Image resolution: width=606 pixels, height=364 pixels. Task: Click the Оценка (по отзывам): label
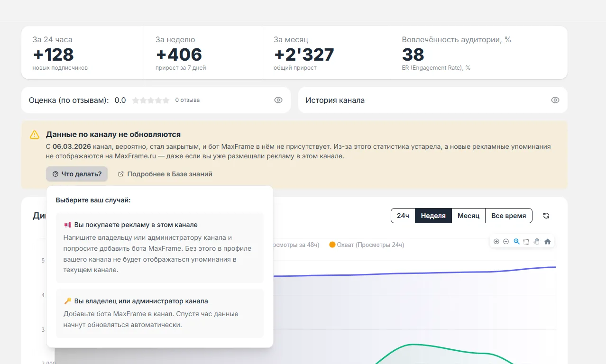[x=69, y=100]
